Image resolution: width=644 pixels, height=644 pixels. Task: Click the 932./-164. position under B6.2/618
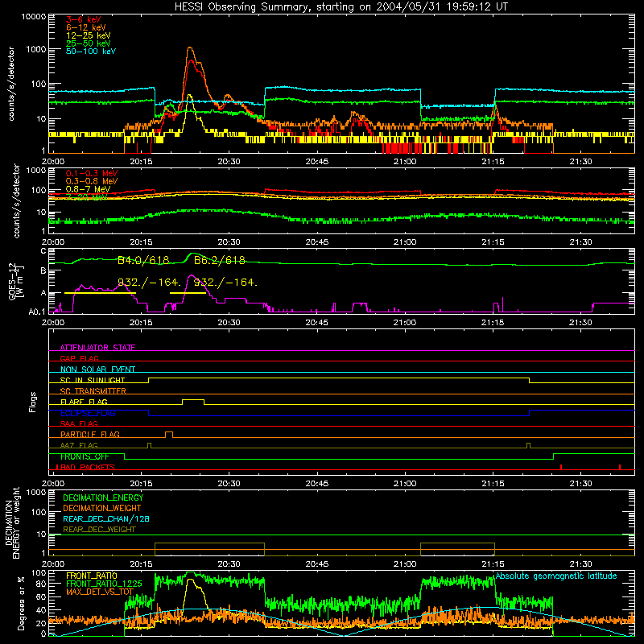(x=225, y=283)
